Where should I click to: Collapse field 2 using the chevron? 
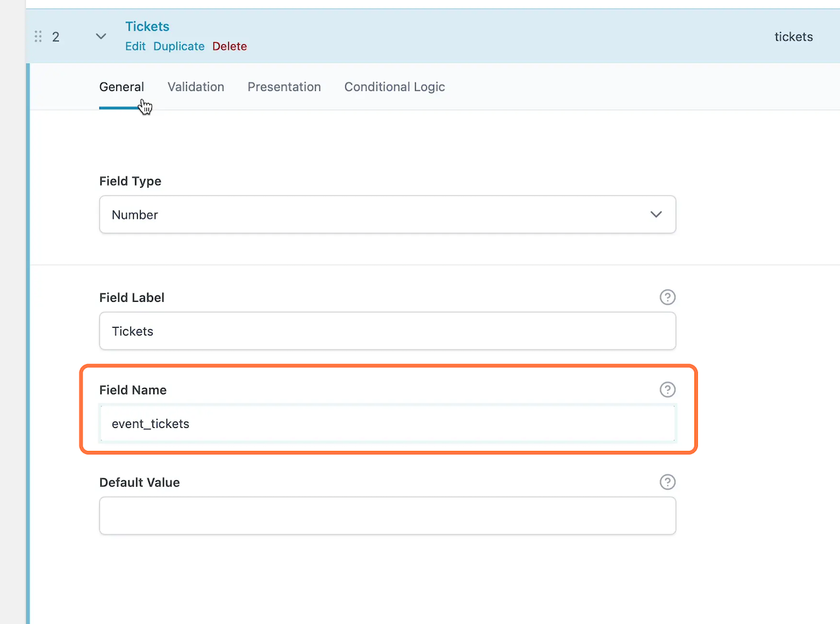tap(100, 36)
